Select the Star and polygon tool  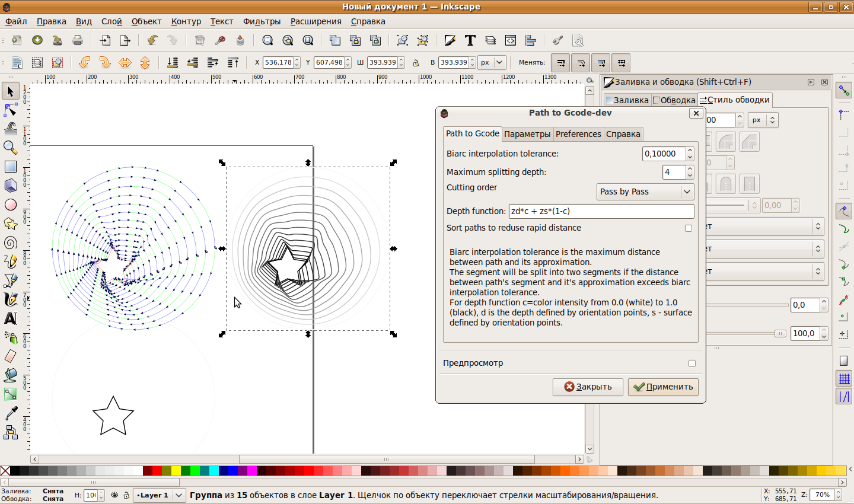[x=10, y=224]
